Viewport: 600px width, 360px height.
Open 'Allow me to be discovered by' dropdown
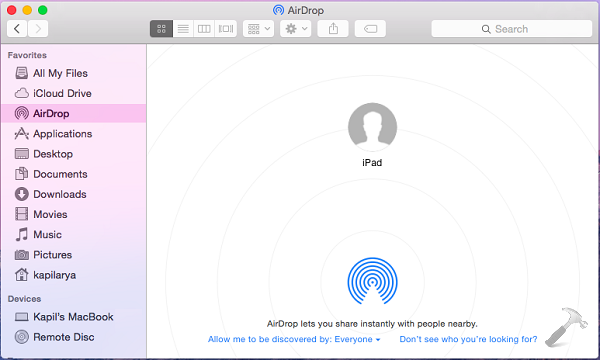coord(294,339)
